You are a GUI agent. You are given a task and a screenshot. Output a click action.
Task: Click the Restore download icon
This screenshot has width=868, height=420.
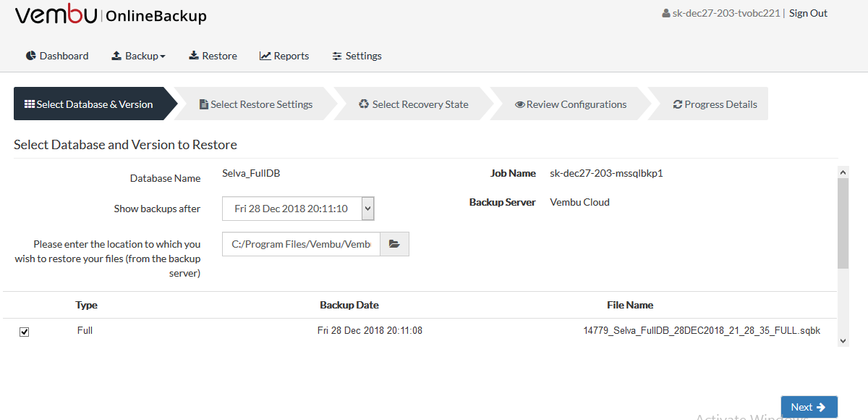tap(194, 56)
